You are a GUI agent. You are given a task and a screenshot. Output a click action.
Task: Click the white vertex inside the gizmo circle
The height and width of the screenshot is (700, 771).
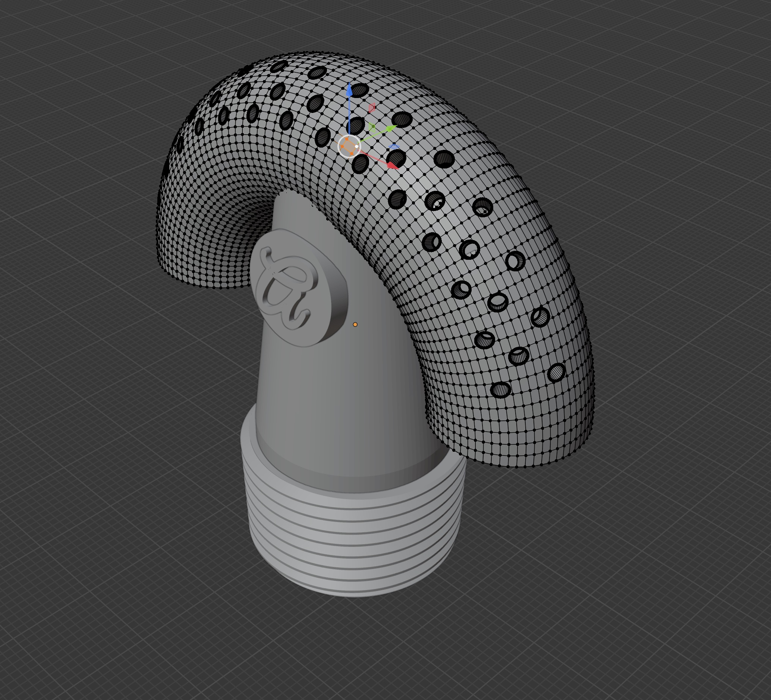(x=356, y=146)
